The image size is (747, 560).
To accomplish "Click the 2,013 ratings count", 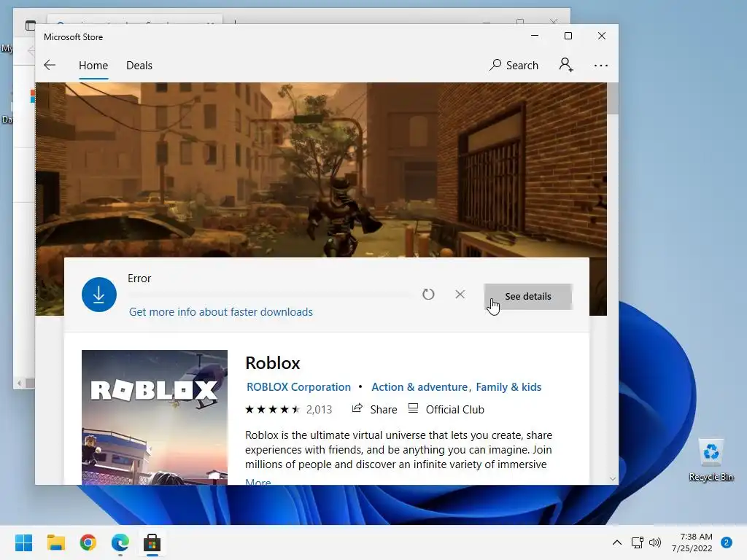I will pos(320,410).
